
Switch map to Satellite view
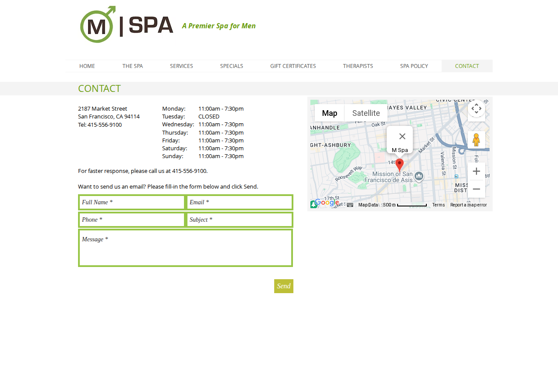pos(366,113)
